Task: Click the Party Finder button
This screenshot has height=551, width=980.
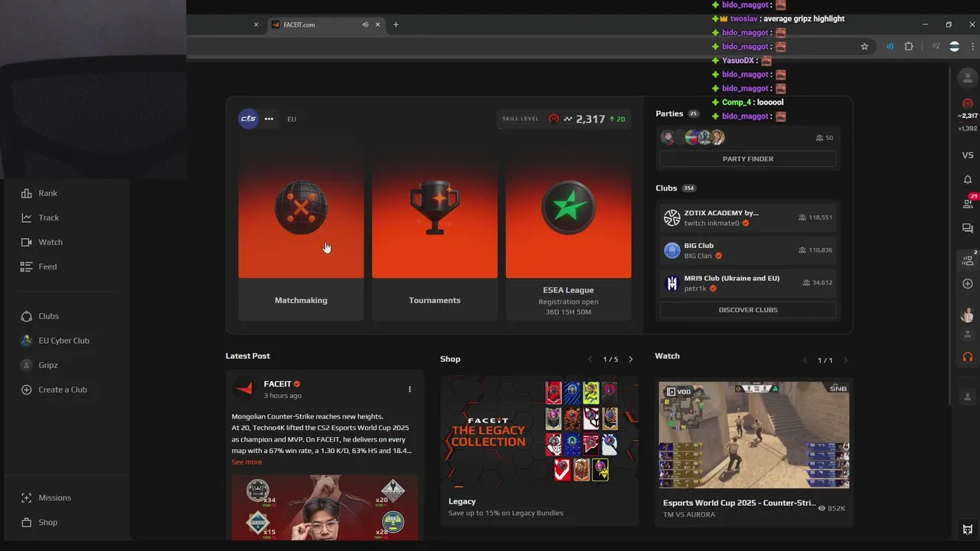Action: [x=748, y=158]
